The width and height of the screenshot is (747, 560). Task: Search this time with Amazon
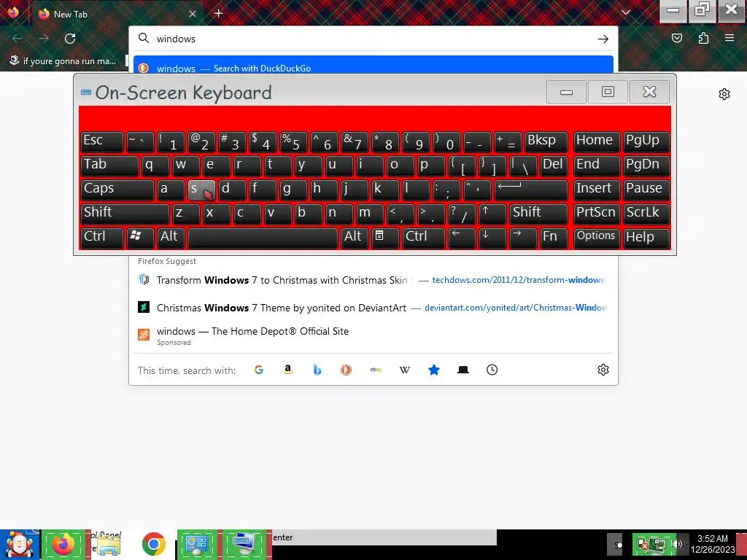(x=287, y=370)
